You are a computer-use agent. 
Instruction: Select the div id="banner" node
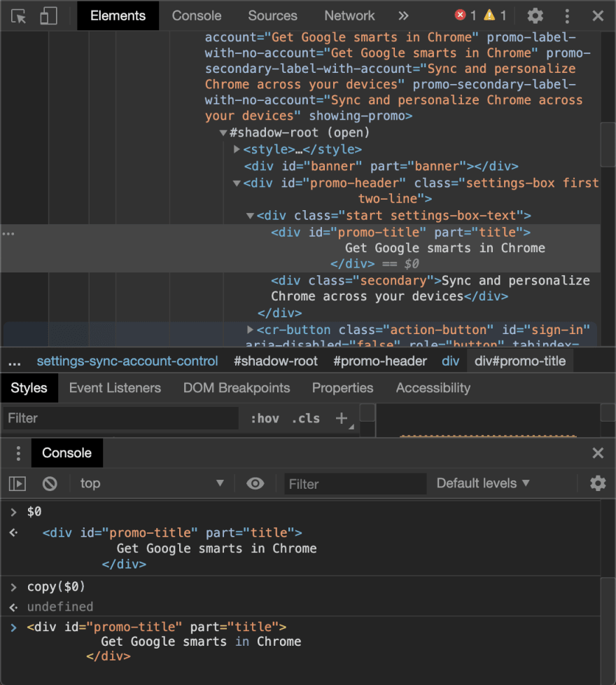click(381, 167)
